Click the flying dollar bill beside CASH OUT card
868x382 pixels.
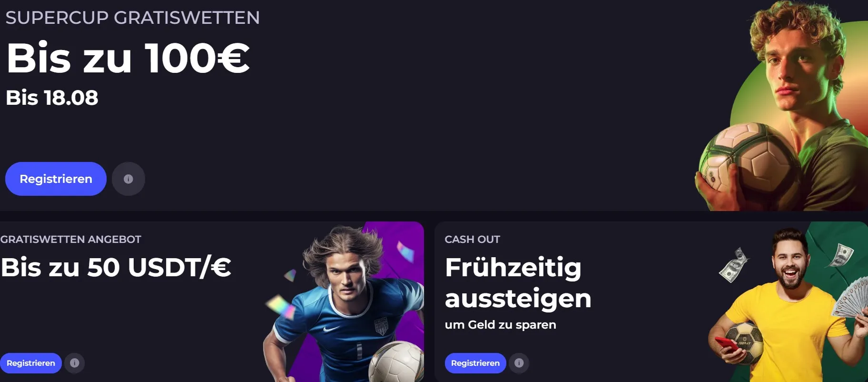point(733,265)
